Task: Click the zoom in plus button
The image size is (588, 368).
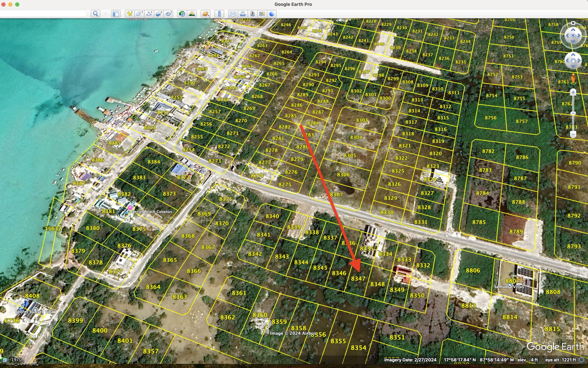Action: pos(573,92)
